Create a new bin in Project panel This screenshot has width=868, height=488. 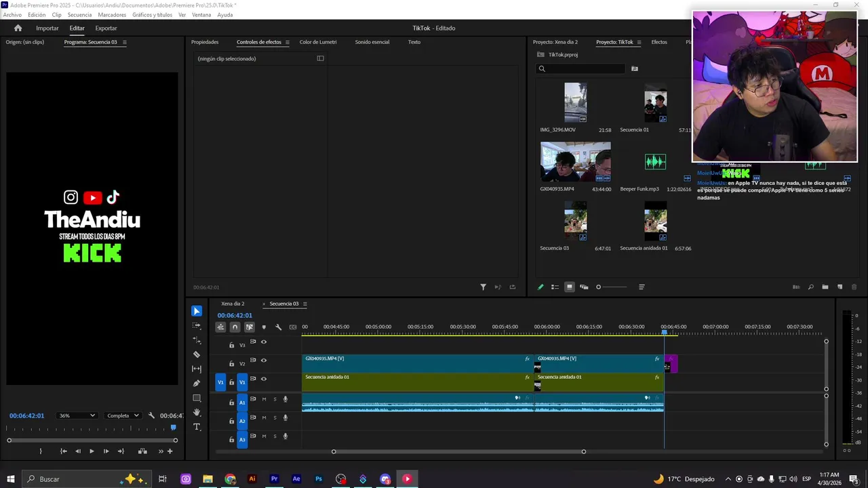pyautogui.click(x=825, y=287)
